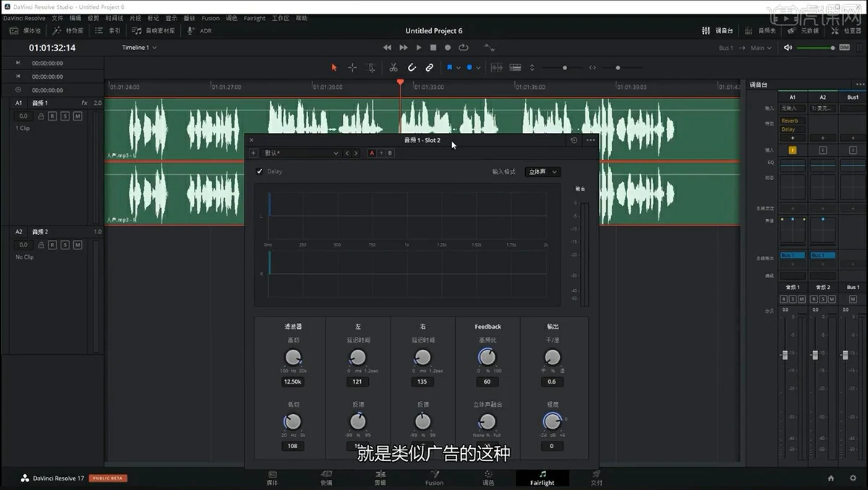
Task: Open the 文件 menu
Action: [57, 18]
